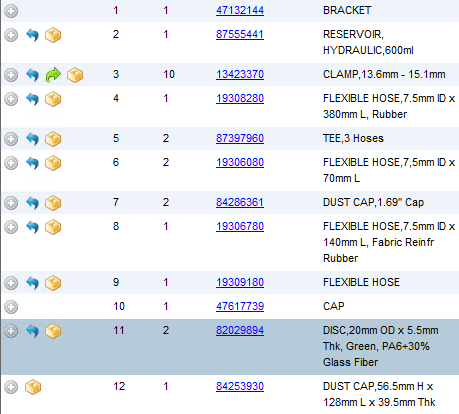Screen dimensions: 459x414
Task: Click yellow box icon on row 12
Action: (x=33, y=387)
